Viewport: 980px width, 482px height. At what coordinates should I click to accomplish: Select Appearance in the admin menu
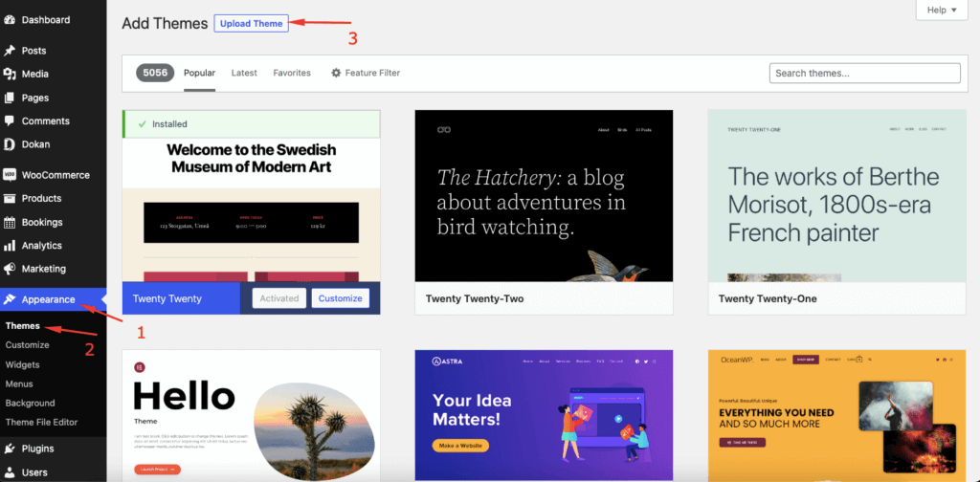48,299
